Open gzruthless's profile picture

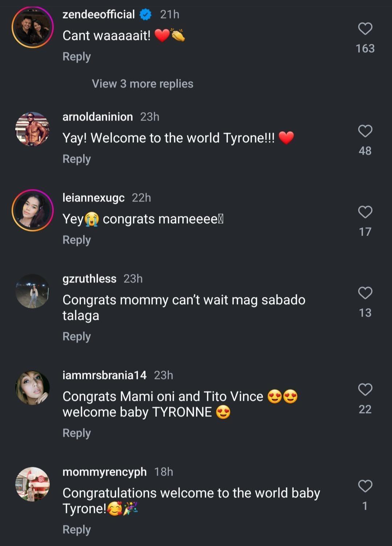pyautogui.click(x=33, y=291)
